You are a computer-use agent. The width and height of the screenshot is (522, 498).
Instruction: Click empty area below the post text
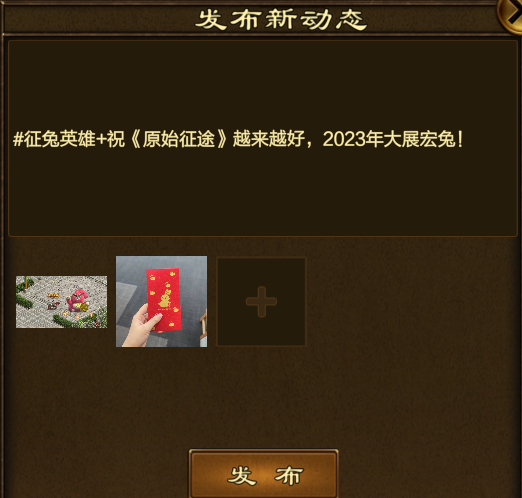pyautogui.click(x=263, y=193)
